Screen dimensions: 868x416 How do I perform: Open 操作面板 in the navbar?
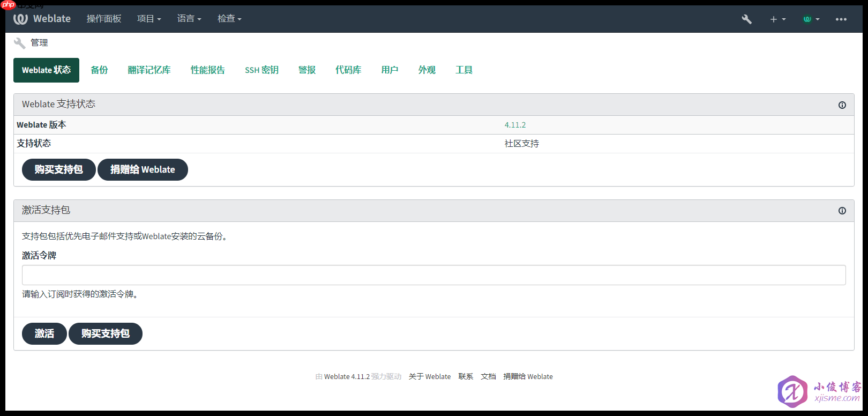click(104, 19)
